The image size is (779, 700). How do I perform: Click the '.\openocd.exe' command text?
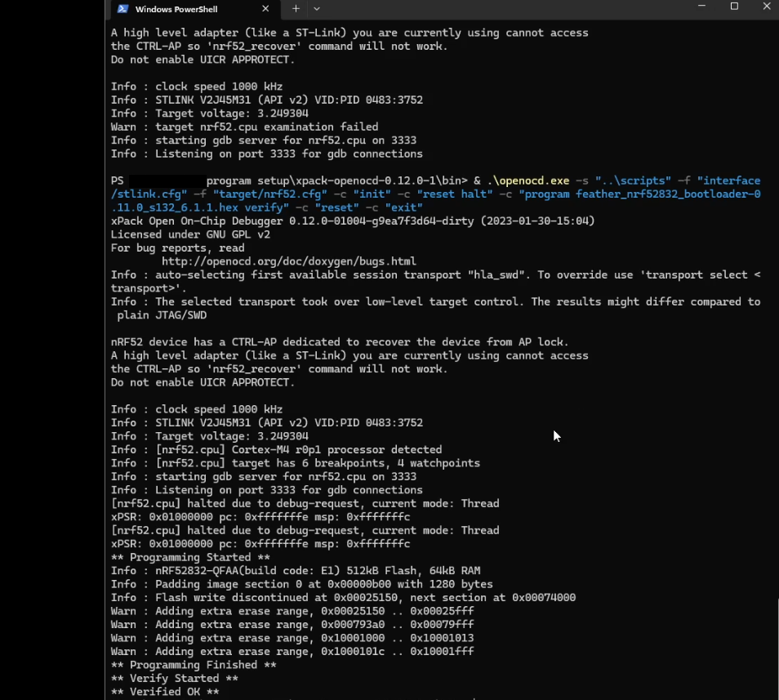[528, 181]
